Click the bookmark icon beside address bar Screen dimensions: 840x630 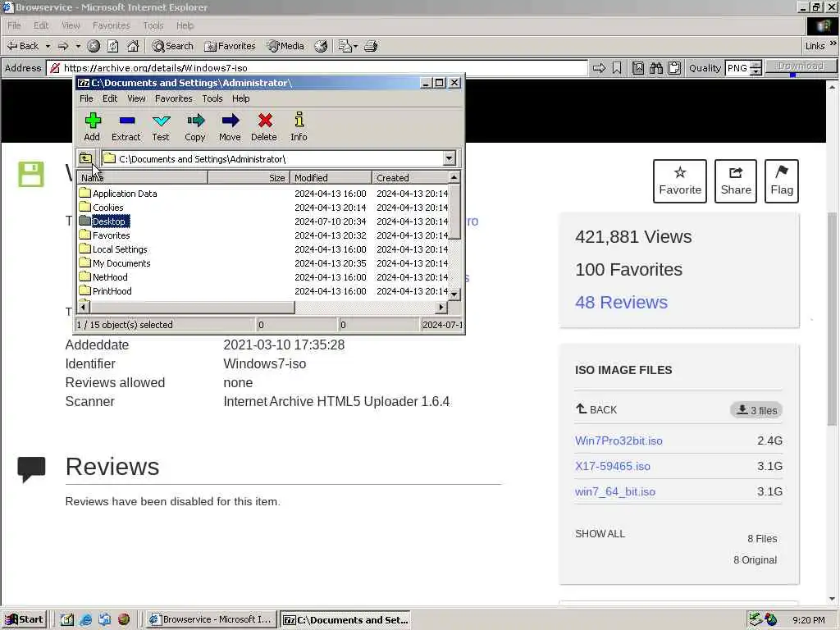coord(617,68)
